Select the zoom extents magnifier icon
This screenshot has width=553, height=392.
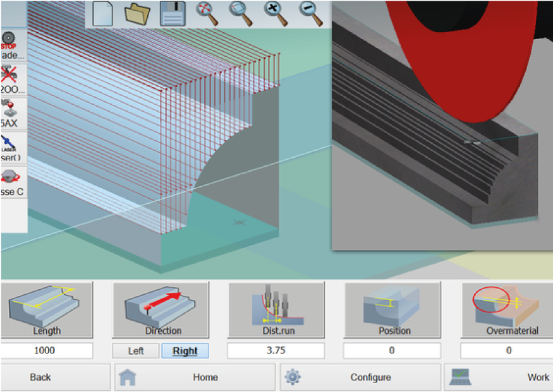pyautogui.click(x=207, y=14)
